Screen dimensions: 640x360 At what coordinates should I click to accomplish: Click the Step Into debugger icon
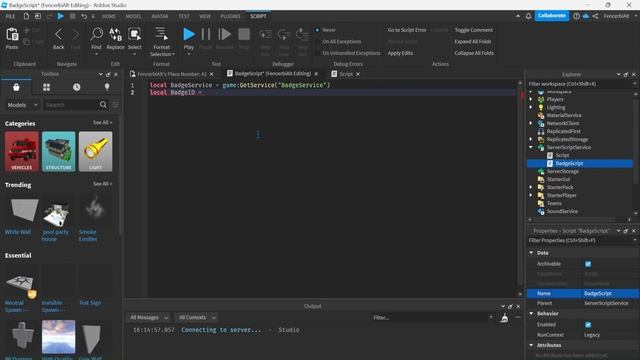click(265, 34)
